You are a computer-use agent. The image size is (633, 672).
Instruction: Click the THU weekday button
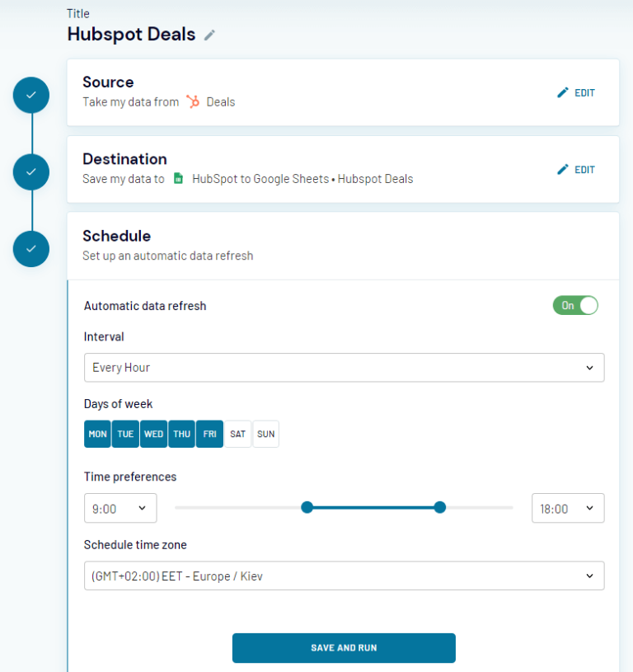(x=181, y=434)
